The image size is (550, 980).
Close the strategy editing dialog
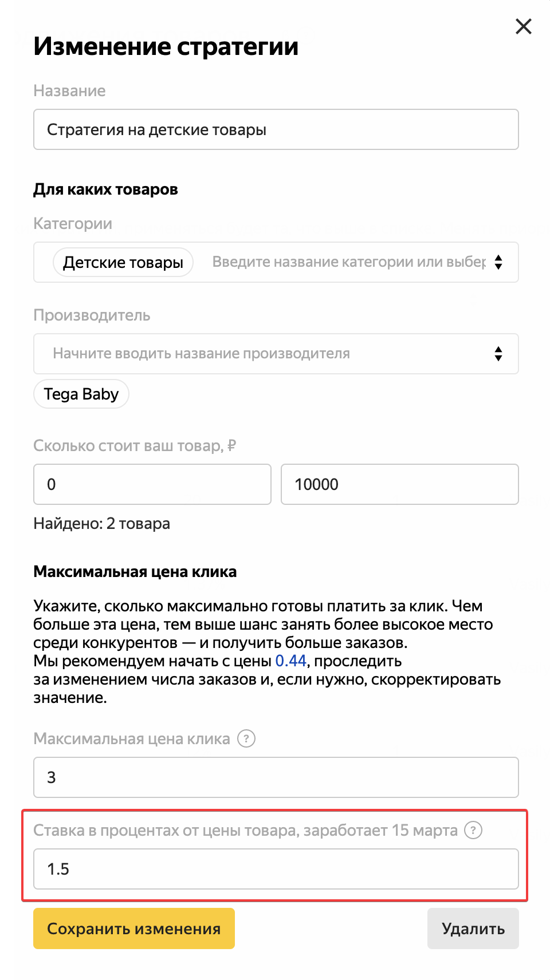[x=523, y=26]
